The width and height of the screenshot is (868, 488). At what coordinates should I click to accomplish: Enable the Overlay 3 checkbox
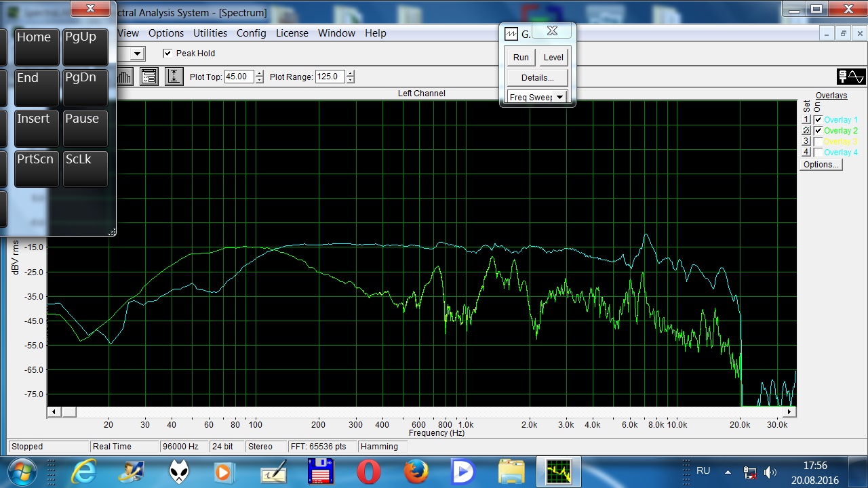pos(818,142)
